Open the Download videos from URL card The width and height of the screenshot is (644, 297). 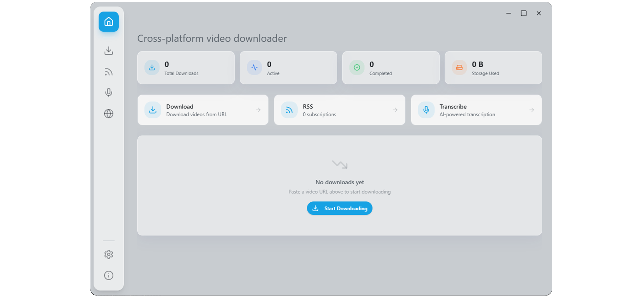click(x=203, y=110)
